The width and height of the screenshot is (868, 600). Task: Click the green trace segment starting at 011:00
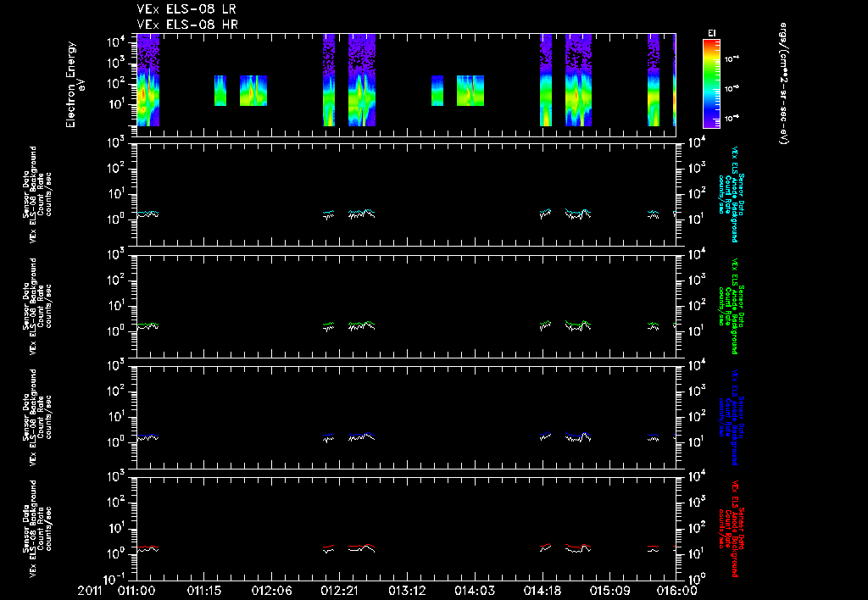pos(147,324)
